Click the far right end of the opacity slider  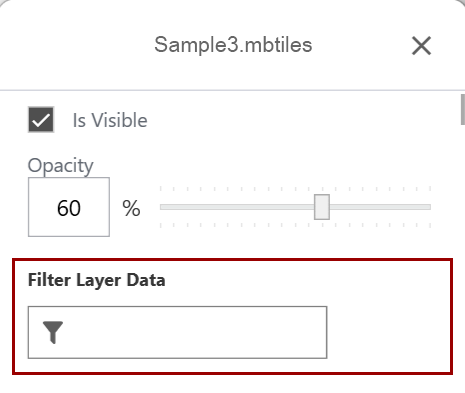click(x=429, y=207)
